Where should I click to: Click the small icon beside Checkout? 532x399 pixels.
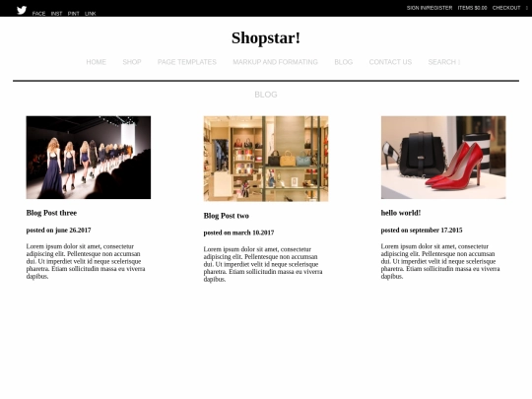tap(526, 8)
